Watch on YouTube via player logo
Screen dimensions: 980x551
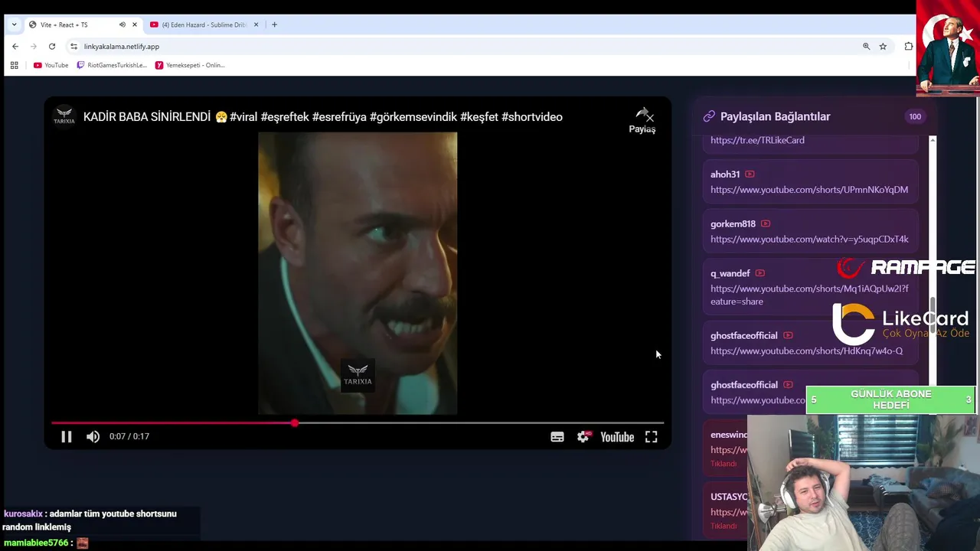(x=617, y=437)
